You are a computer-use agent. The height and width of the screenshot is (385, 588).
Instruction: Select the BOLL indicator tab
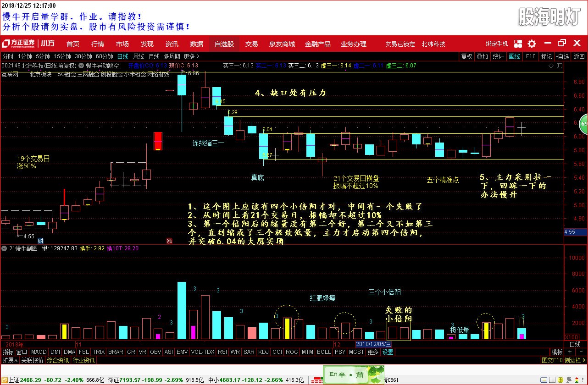pos(324,352)
